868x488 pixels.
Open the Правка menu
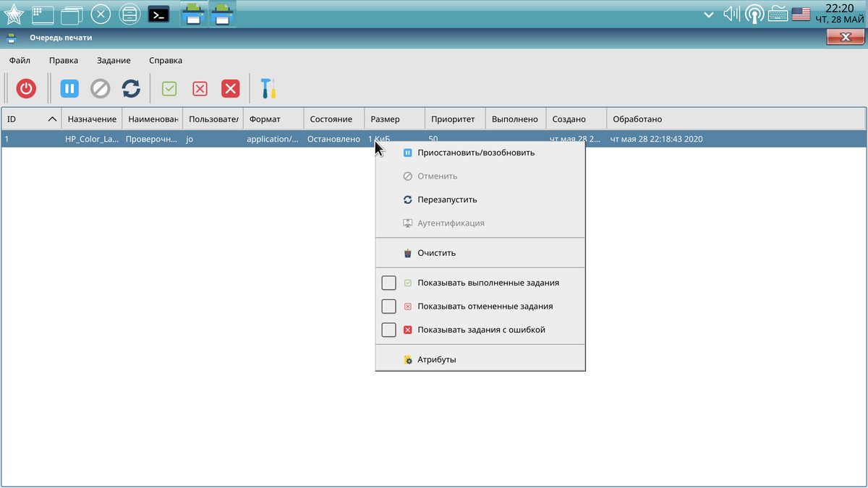click(x=64, y=61)
